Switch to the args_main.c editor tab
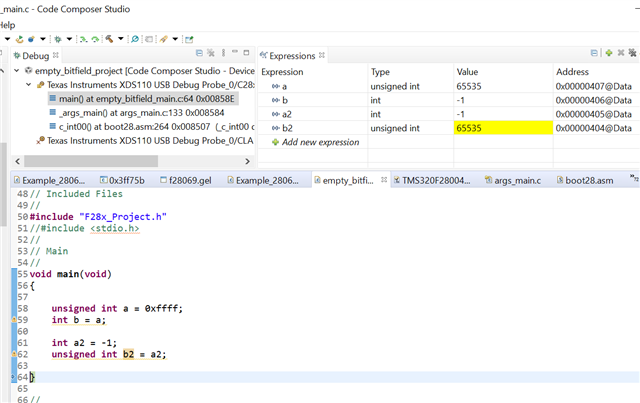The width and height of the screenshot is (640, 403). click(515, 180)
